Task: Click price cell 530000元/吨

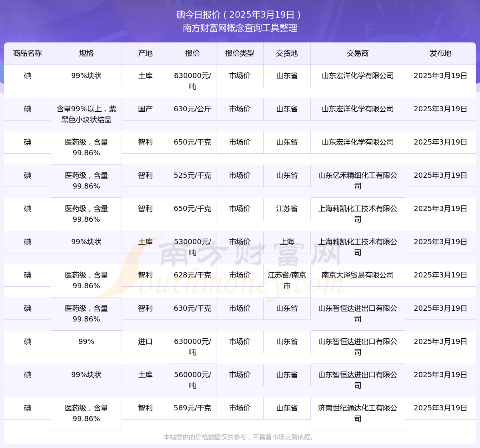Action: (x=192, y=247)
